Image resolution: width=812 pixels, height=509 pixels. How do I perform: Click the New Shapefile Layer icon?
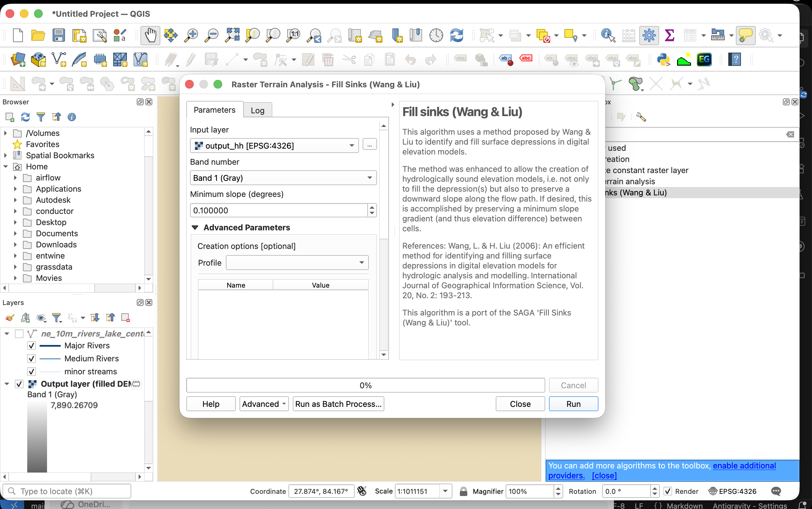[59, 59]
